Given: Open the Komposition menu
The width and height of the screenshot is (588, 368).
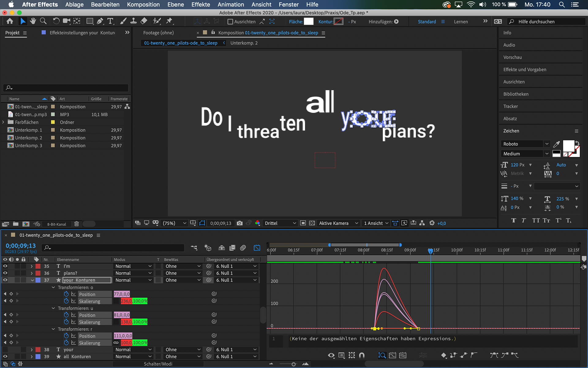Looking at the screenshot, I should click(x=143, y=5).
